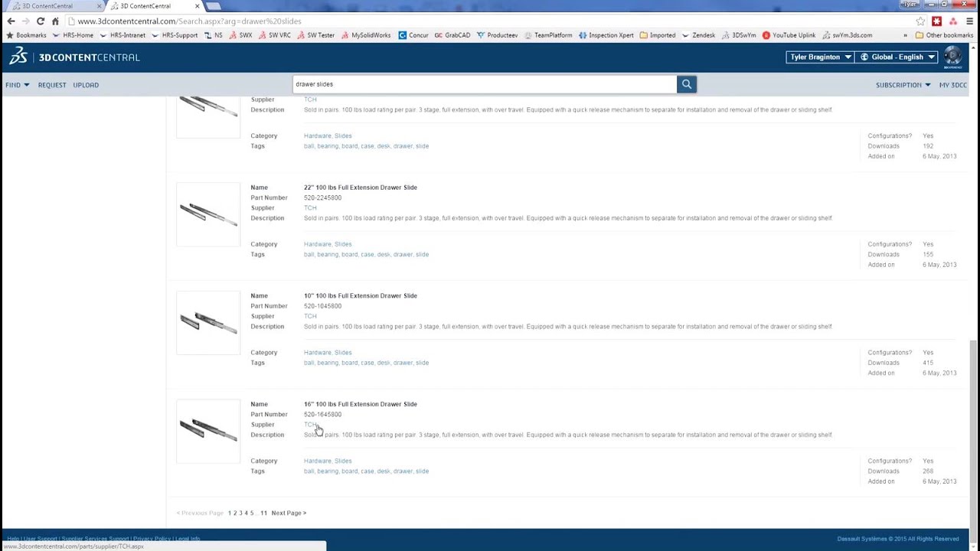Screen dimensions: 980x551
Task: Open the HRS-Intranet bookmark
Action: tap(122, 35)
